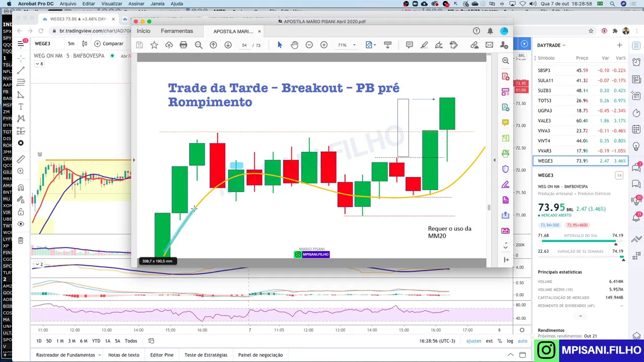Open the zoom percentage dropdown
This screenshot has width=644, height=362.
point(354,45)
